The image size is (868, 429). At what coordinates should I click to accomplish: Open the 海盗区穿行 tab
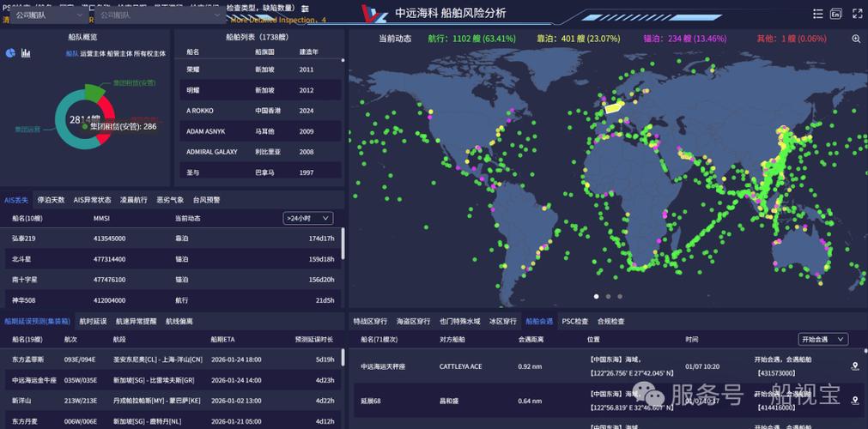(414, 321)
